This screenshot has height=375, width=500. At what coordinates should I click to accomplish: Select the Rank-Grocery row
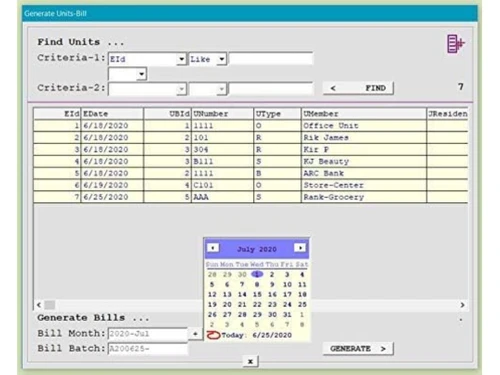click(251, 197)
